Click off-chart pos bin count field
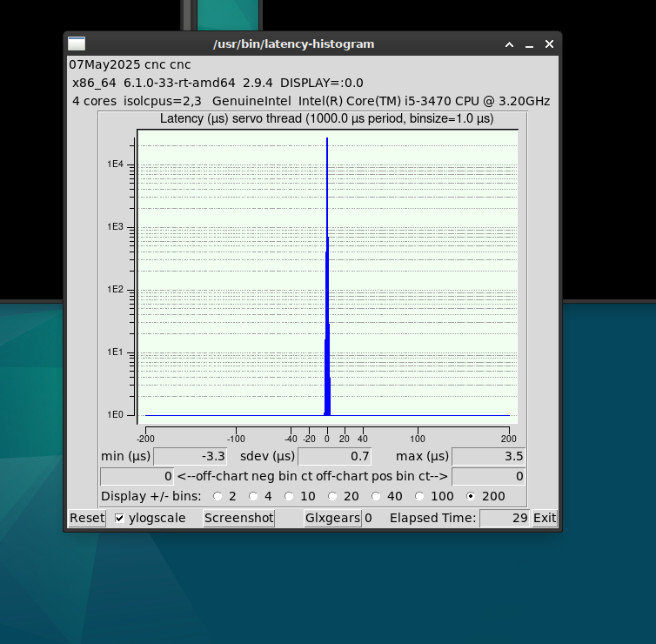This screenshot has height=644, width=656. coord(488,476)
